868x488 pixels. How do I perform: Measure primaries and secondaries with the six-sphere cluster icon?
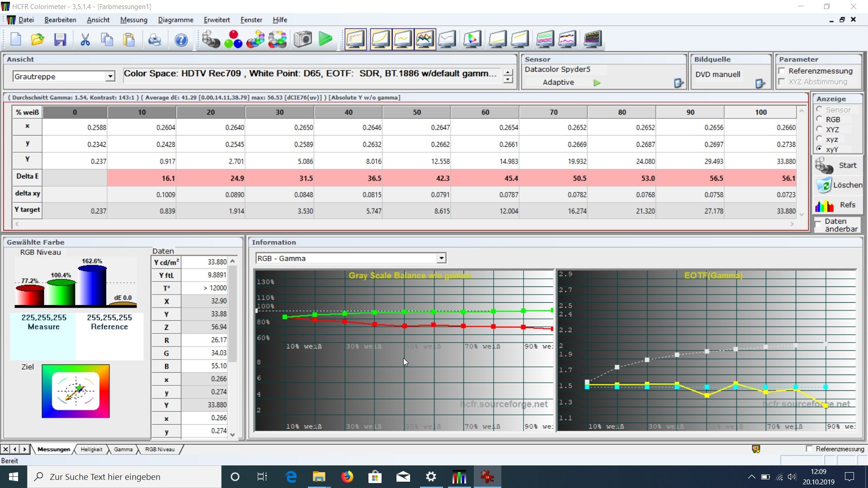pyautogui.click(x=255, y=39)
